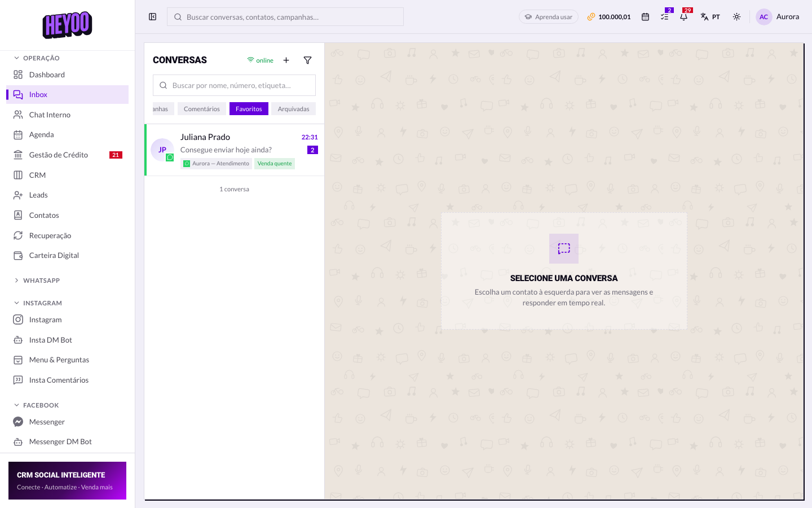Screen dimensions: 812x508
Task: Select the Inbox menu item
Action: (67, 94)
